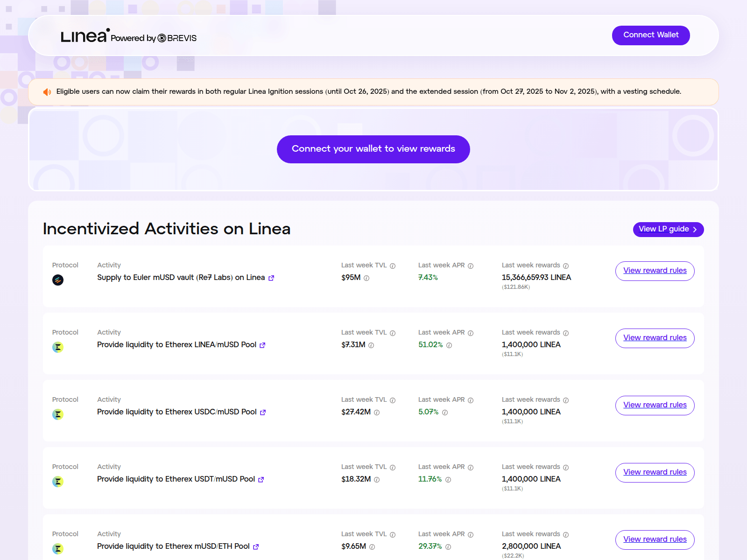
Task: View reward rules for USDT/mUSD Pool
Action: [655, 473]
